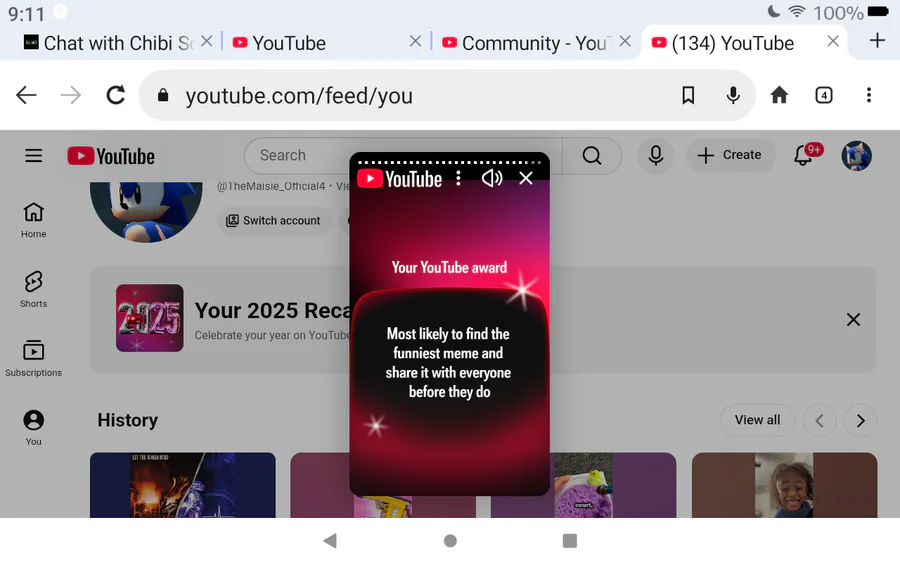Click the recap story progress bar
This screenshot has height=563, width=900.
pos(449,162)
